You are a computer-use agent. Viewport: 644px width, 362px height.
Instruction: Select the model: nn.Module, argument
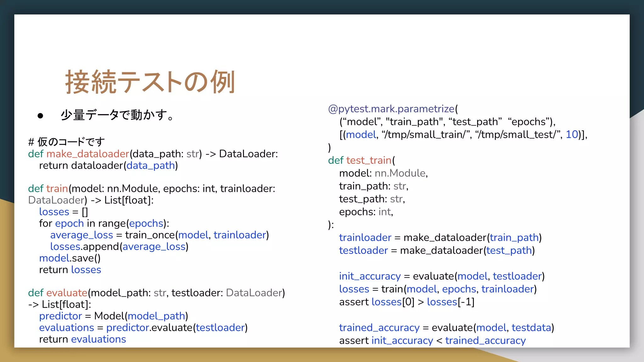tap(383, 173)
